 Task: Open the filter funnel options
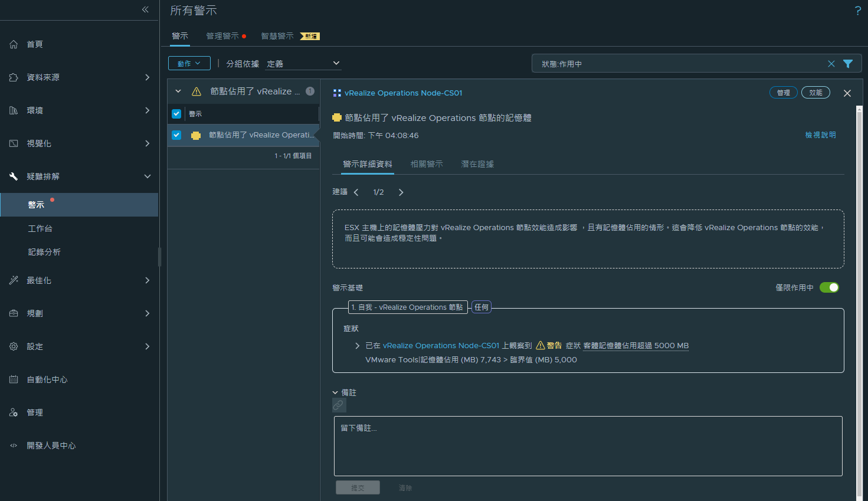click(x=848, y=64)
